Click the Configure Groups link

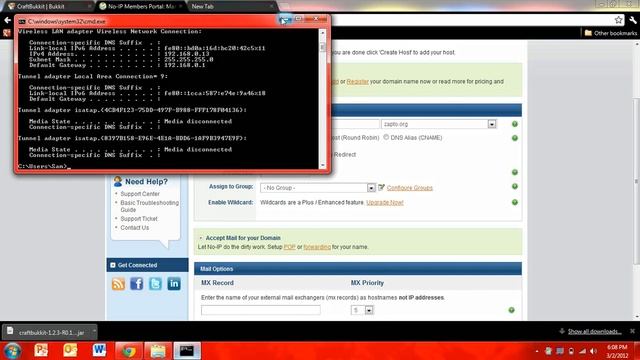409,188
